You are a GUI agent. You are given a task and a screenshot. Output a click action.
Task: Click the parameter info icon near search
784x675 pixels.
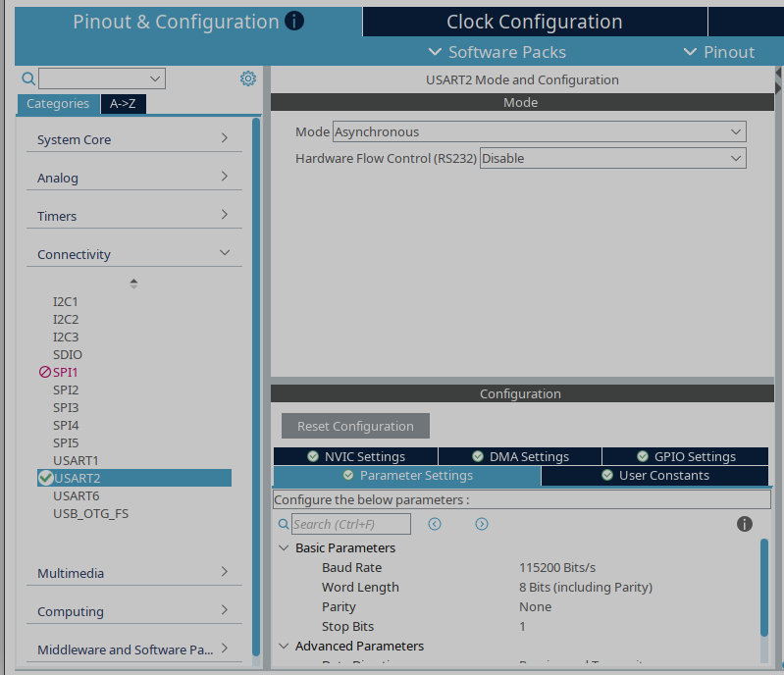tap(744, 524)
